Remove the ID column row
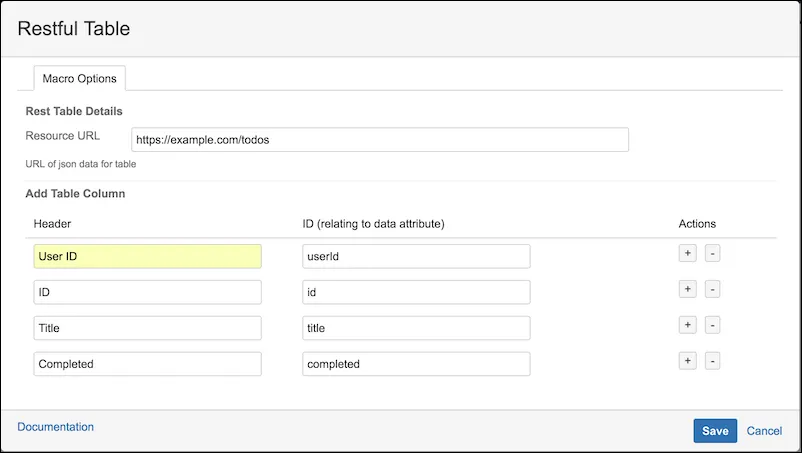 point(712,289)
